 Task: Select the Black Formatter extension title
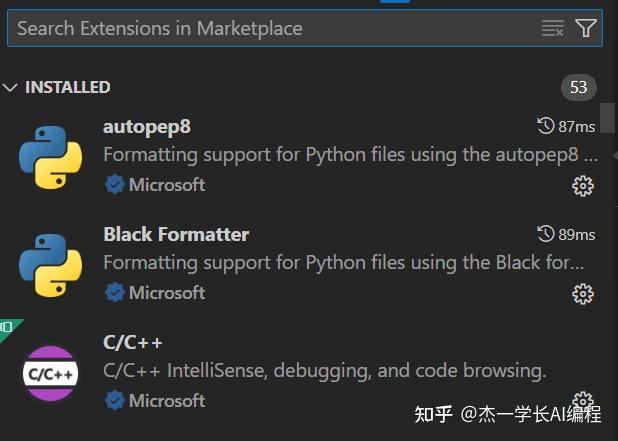tap(176, 234)
